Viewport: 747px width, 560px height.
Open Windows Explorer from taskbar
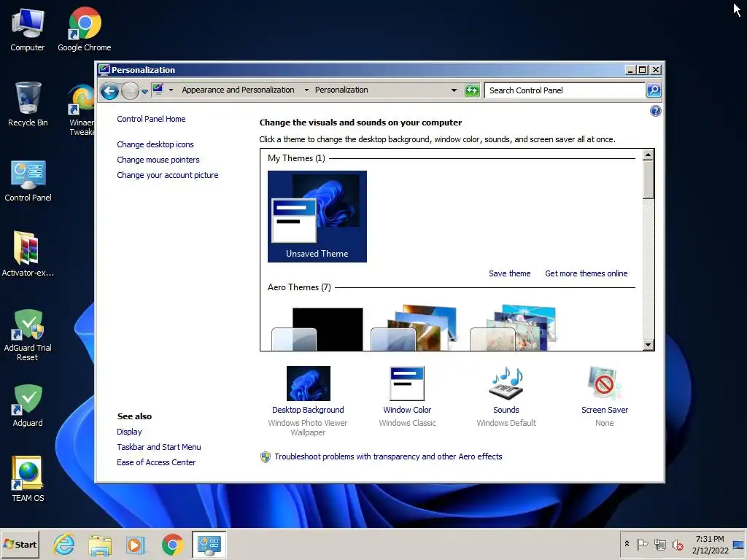pyautogui.click(x=100, y=545)
